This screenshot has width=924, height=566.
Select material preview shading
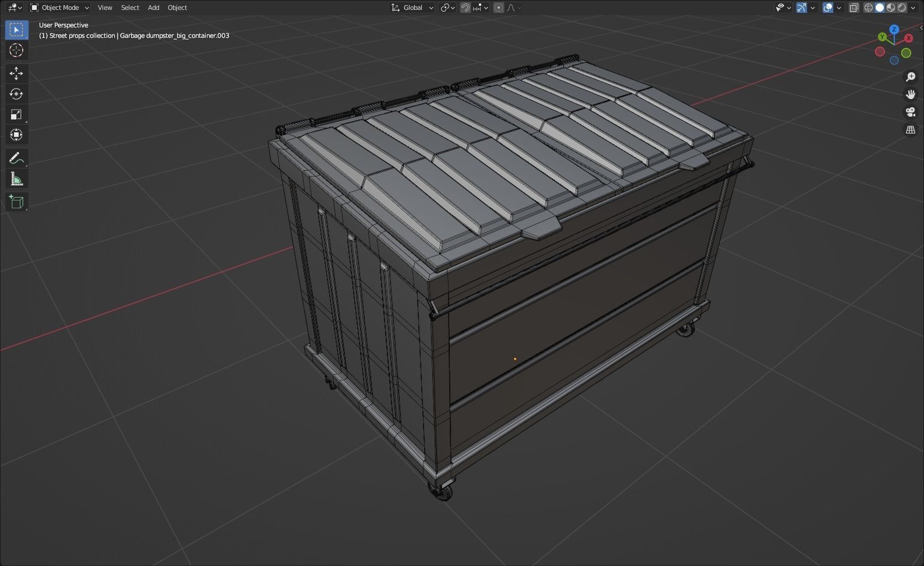pos(891,8)
